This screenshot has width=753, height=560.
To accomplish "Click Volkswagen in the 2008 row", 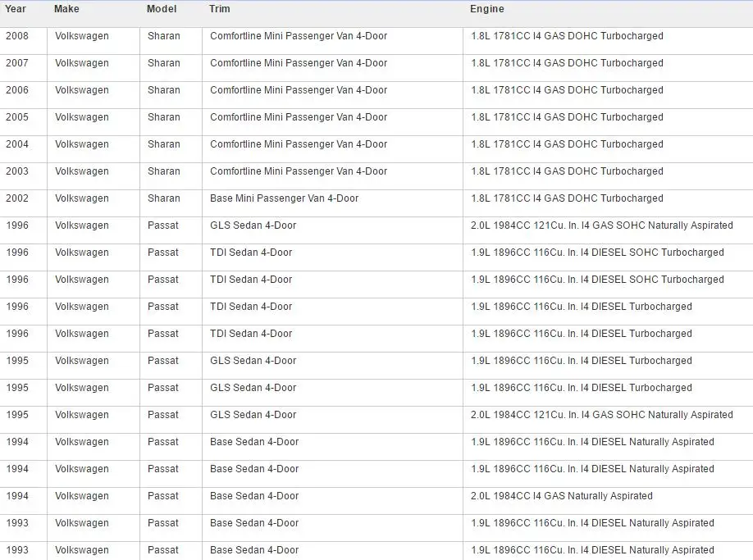I will (x=82, y=36).
